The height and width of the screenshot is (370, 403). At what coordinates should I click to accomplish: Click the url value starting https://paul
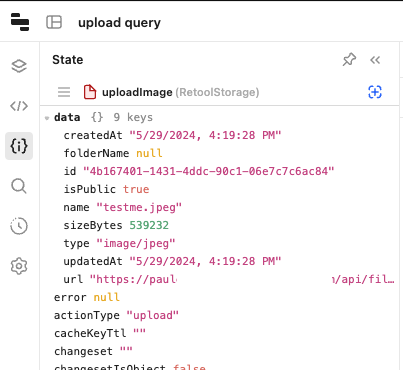(x=242, y=279)
